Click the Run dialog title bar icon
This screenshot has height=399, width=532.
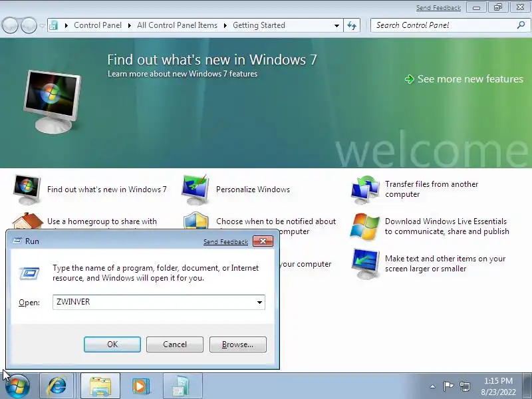click(x=17, y=241)
